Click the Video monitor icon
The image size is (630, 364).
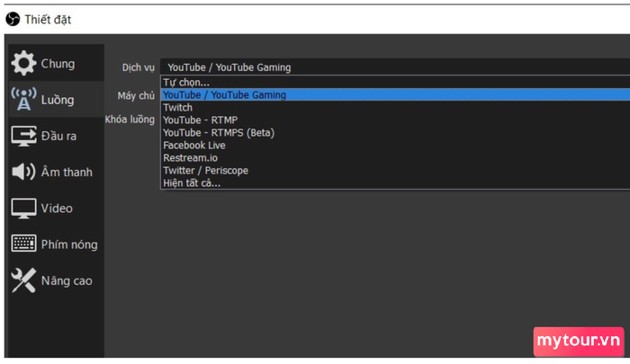tap(23, 209)
